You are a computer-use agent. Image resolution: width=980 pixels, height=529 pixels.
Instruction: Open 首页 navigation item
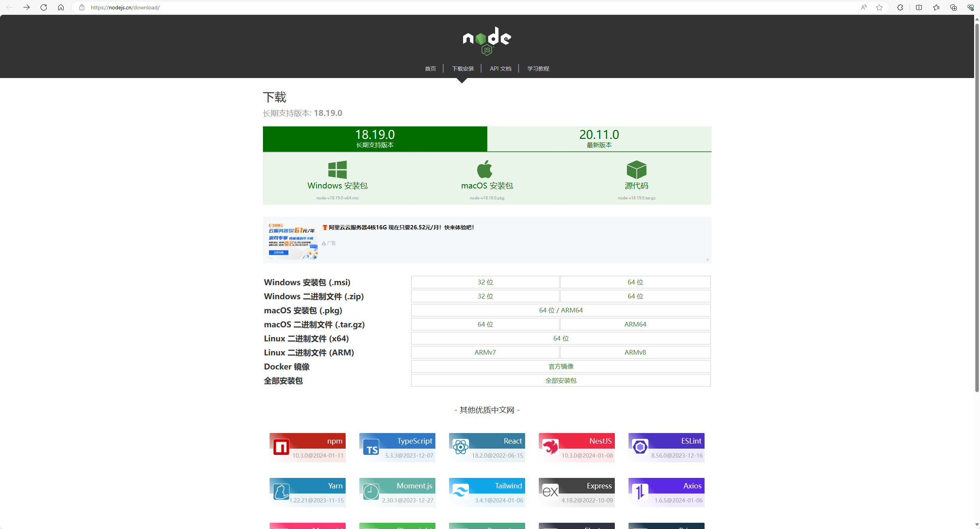pos(430,69)
